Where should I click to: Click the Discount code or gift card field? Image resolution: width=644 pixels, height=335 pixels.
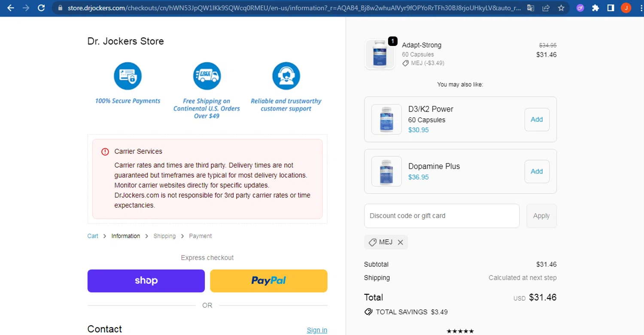coord(442,216)
